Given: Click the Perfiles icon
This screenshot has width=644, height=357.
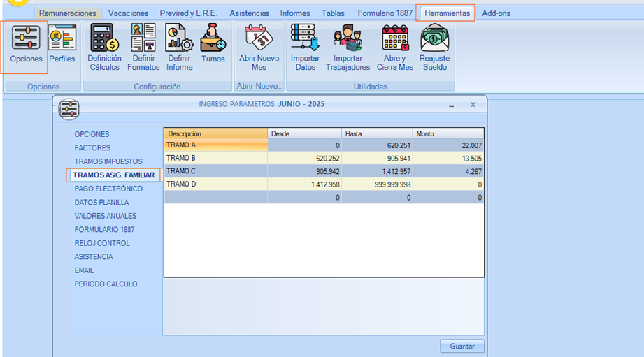Looking at the screenshot, I should click(x=62, y=38).
